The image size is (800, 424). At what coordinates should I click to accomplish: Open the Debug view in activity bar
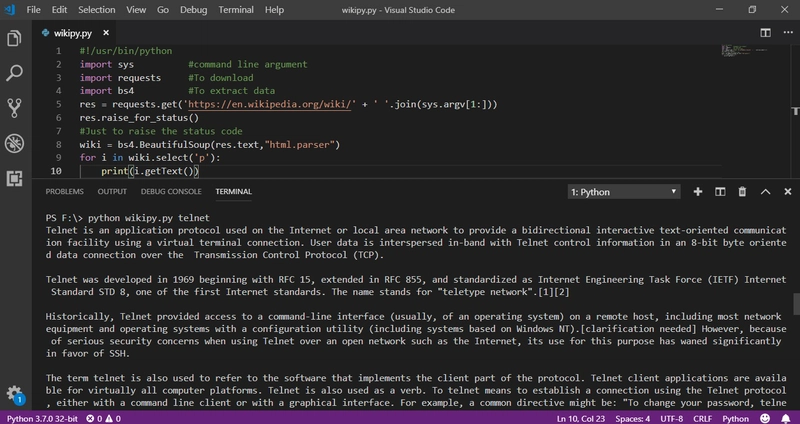[x=14, y=144]
